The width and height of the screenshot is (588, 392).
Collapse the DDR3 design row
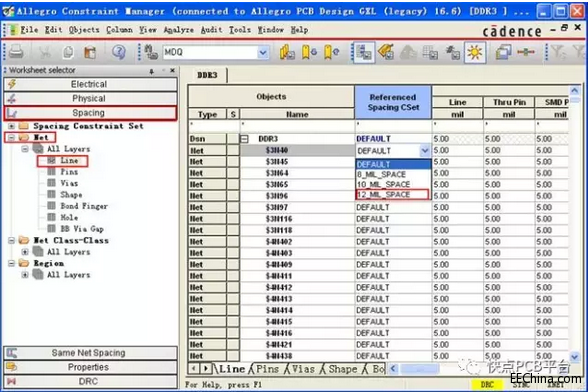pyautogui.click(x=244, y=139)
